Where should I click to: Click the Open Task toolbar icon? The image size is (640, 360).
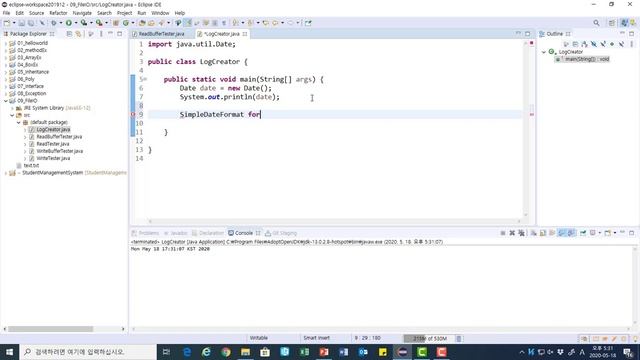tap(151, 23)
